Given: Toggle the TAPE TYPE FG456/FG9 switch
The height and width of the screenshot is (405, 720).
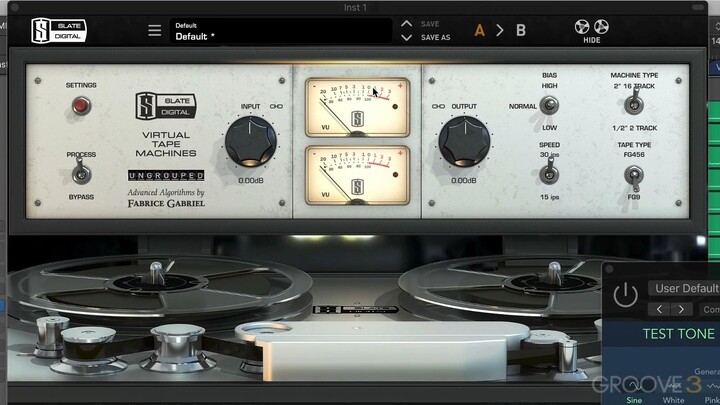Looking at the screenshot, I should pyautogui.click(x=634, y=178).
